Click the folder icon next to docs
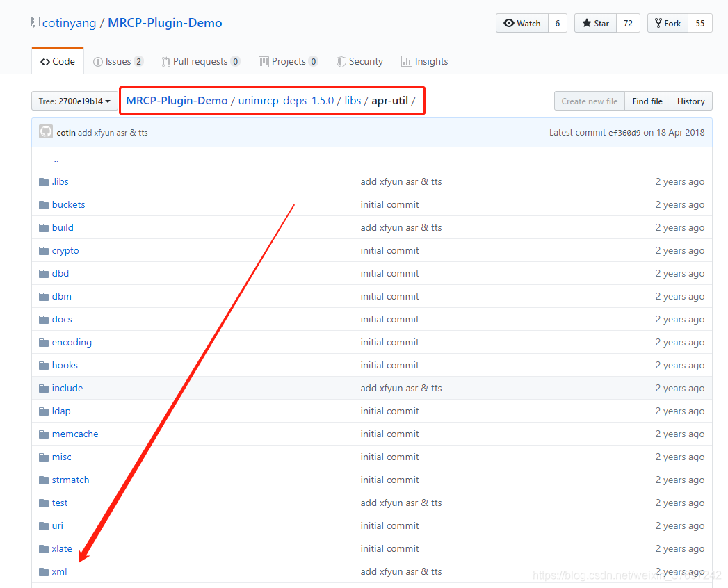728x588 pixels. (44, 319)
